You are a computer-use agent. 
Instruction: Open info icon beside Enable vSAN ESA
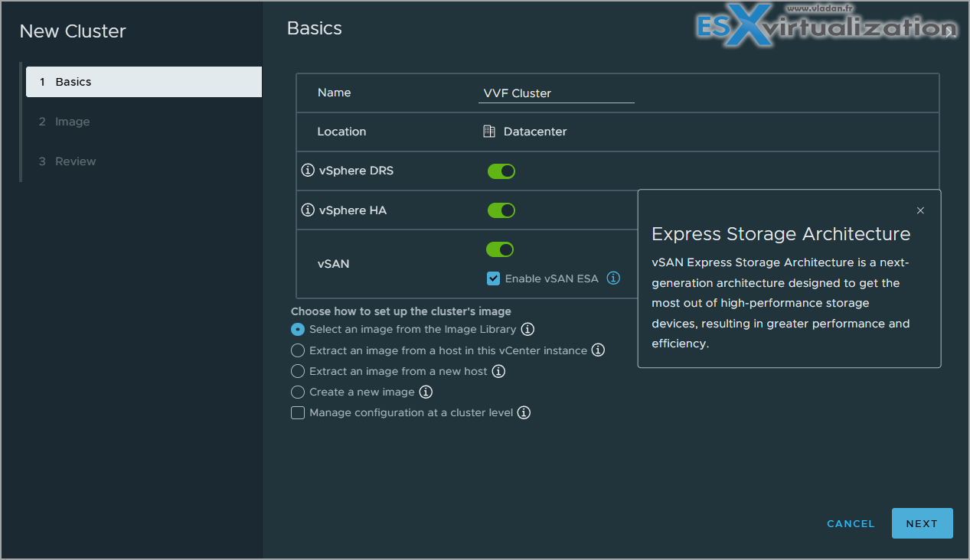coord(613,278)
